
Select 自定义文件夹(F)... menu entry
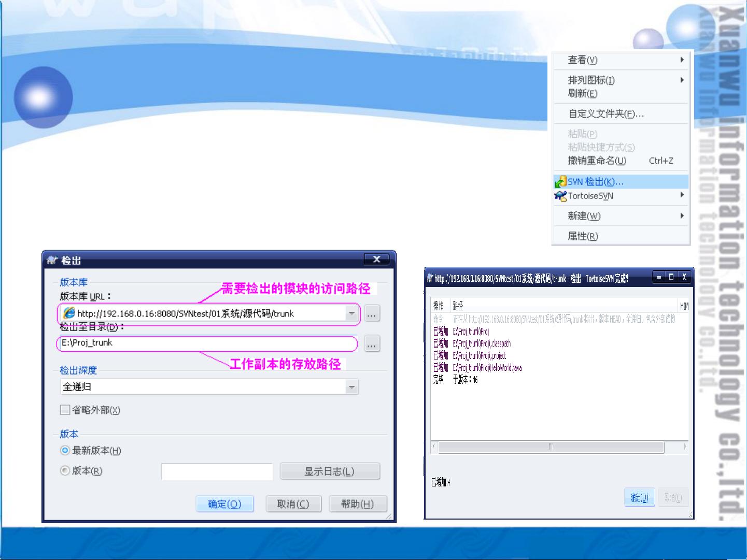click(621, 114)
